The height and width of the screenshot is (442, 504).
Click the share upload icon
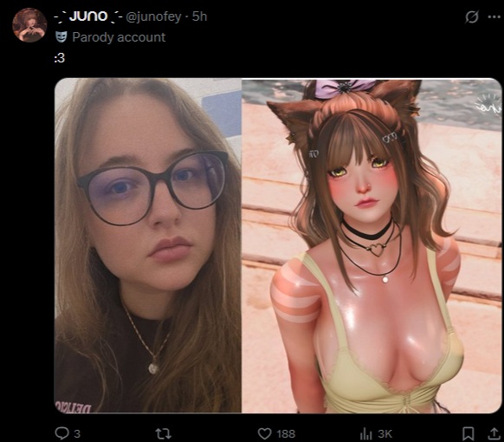coord(494,433)
